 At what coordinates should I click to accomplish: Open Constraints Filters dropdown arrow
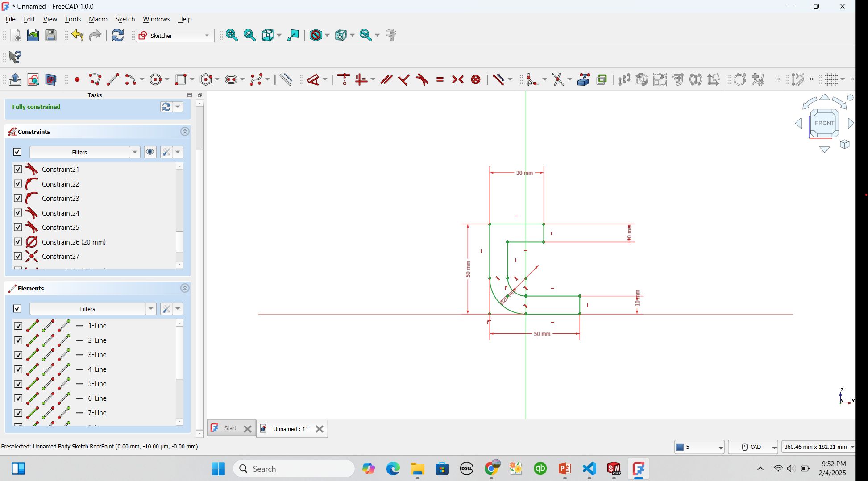tap(135, 152)
